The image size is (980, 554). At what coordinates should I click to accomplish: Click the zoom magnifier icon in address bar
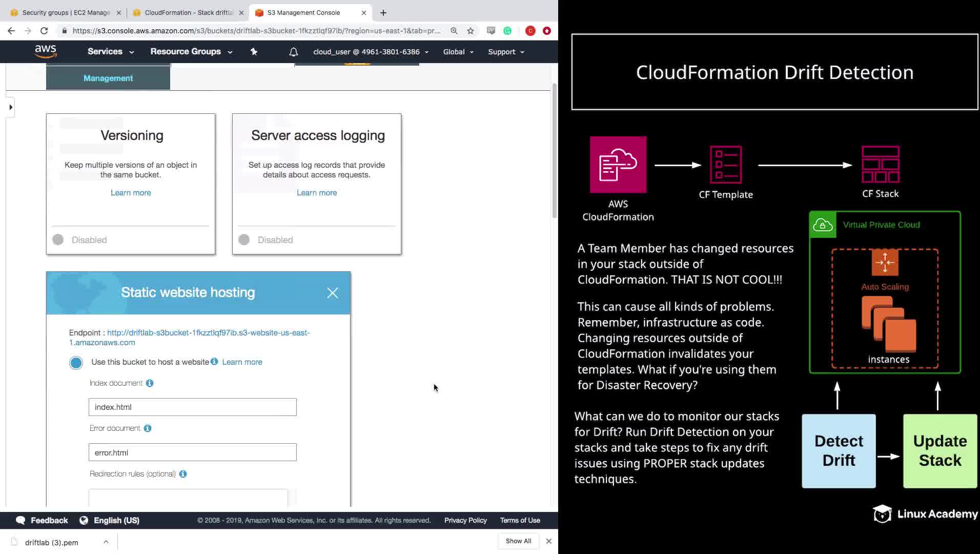[x=454, y=31]
